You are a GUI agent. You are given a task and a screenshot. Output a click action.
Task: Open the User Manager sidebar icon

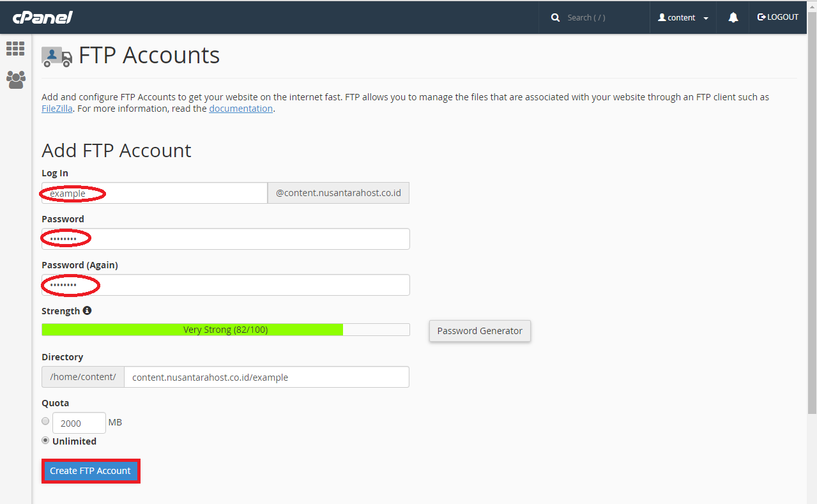tap(15, 80)
